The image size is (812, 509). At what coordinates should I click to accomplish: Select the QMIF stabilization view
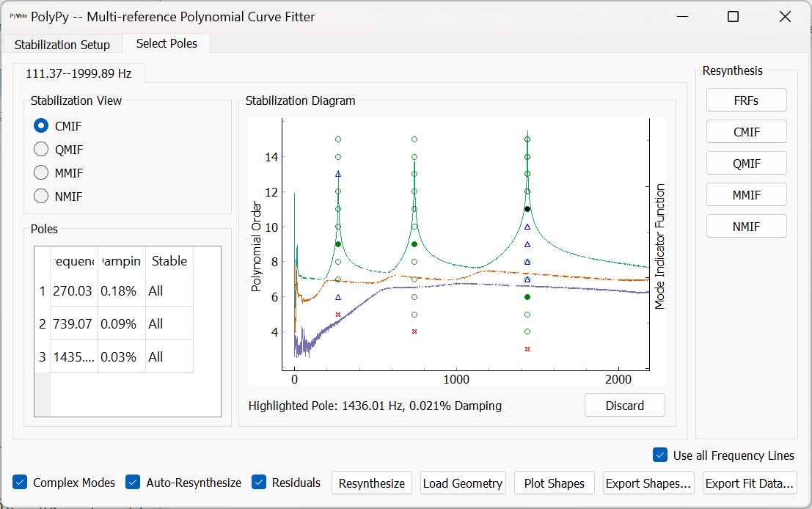coord(41,149)
